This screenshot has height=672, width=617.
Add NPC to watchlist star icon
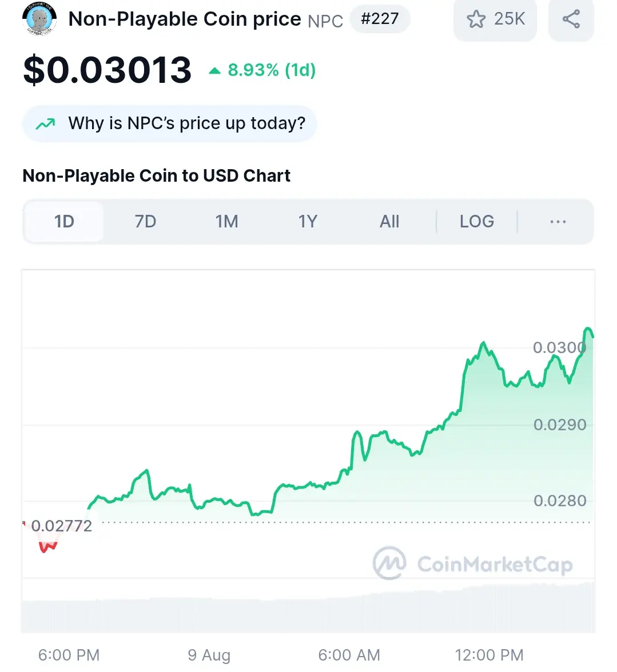pos(476,19)
